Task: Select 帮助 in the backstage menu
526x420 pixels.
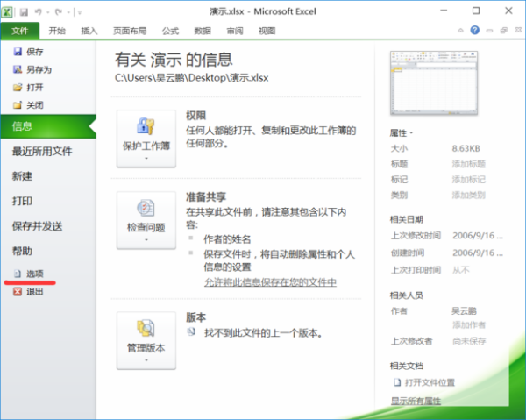Action: (x=22, y=251)
